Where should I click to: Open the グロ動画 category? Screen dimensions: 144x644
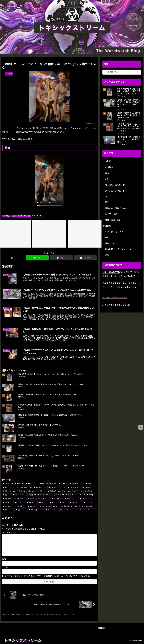click(x=107, y=226)
